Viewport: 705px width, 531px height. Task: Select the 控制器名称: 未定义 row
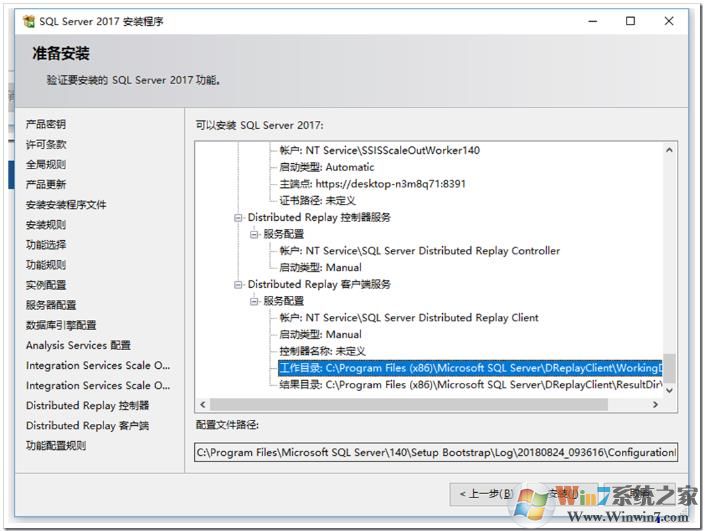click(322, 351)
